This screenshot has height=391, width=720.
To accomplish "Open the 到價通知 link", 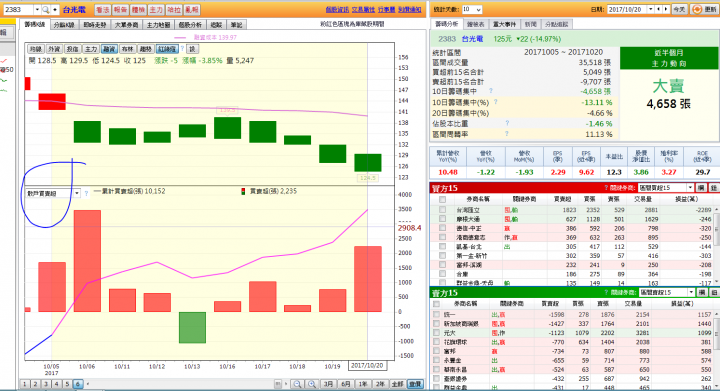I will tap(410, 10).
